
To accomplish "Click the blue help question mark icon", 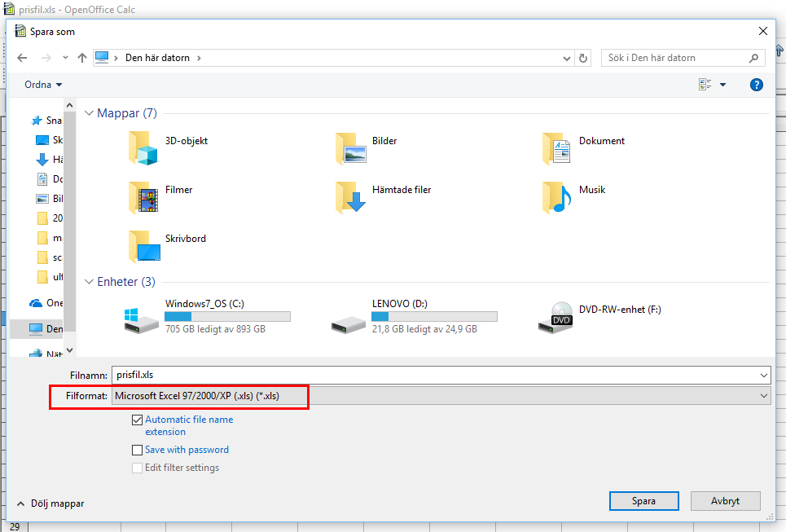I will click(x=756, y=85).
